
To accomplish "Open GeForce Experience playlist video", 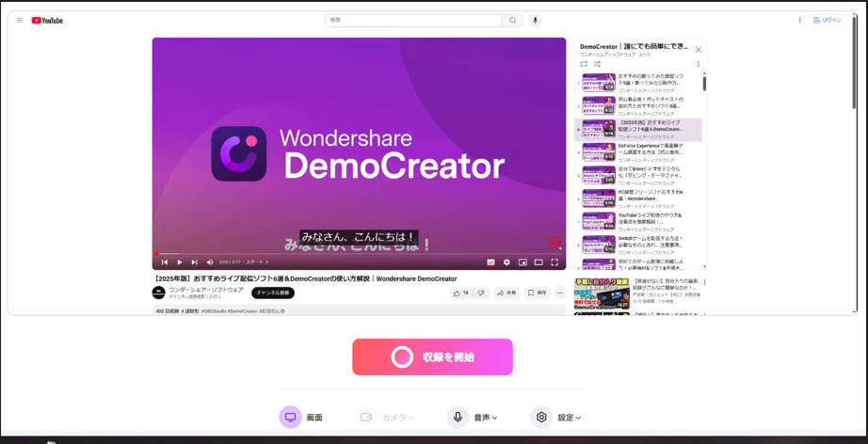I will (x=638, y=153).
